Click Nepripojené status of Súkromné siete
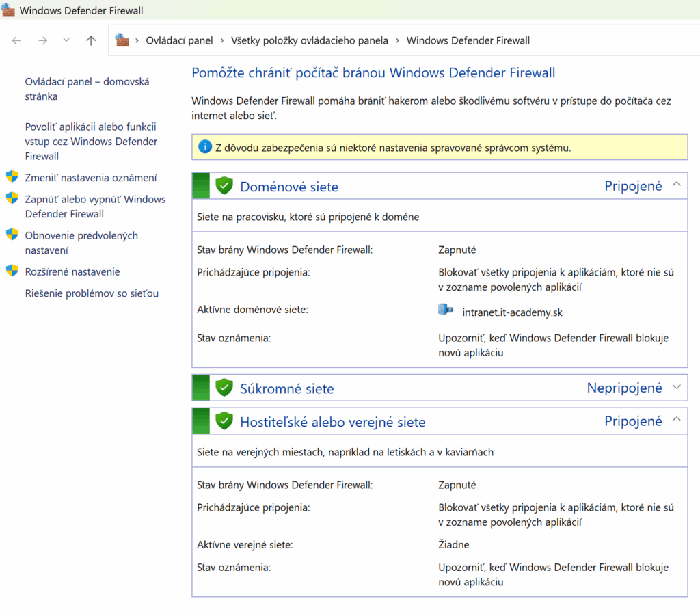Screen dimensions: 700x612 pyautogui.click(x=624, y=388)
